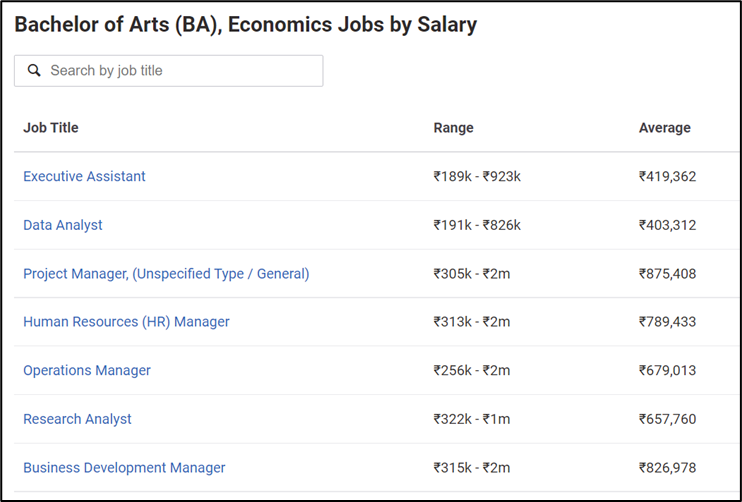Open the Human Resources (HR) Manager link
Viewport: 742px width, 502px height.
pos(126,322)
